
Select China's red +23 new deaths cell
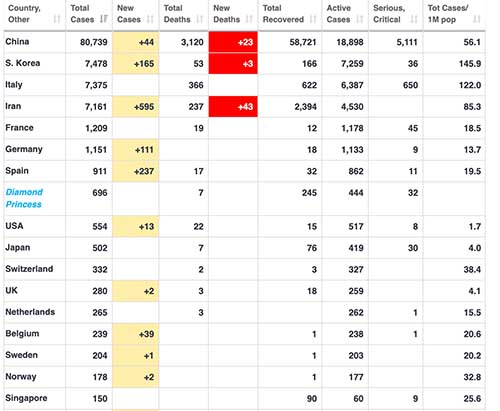tap(233, 42)
